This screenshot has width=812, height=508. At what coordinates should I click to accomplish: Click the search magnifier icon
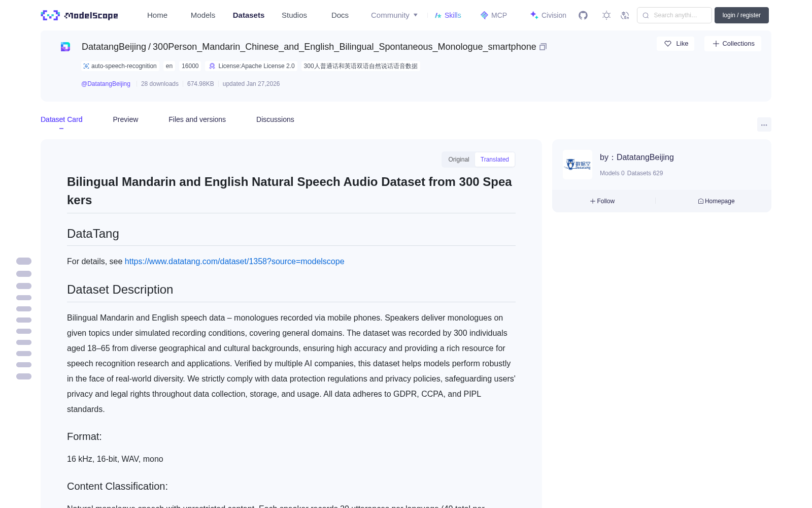coord(646,15)
